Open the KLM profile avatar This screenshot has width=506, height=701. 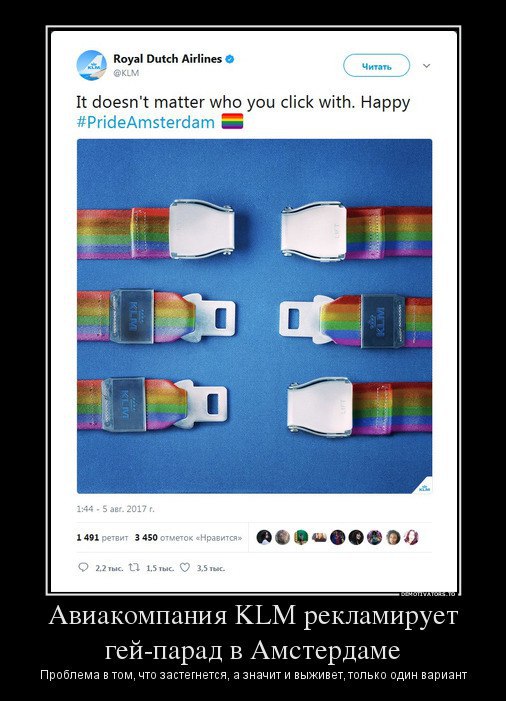coord(92,65)
